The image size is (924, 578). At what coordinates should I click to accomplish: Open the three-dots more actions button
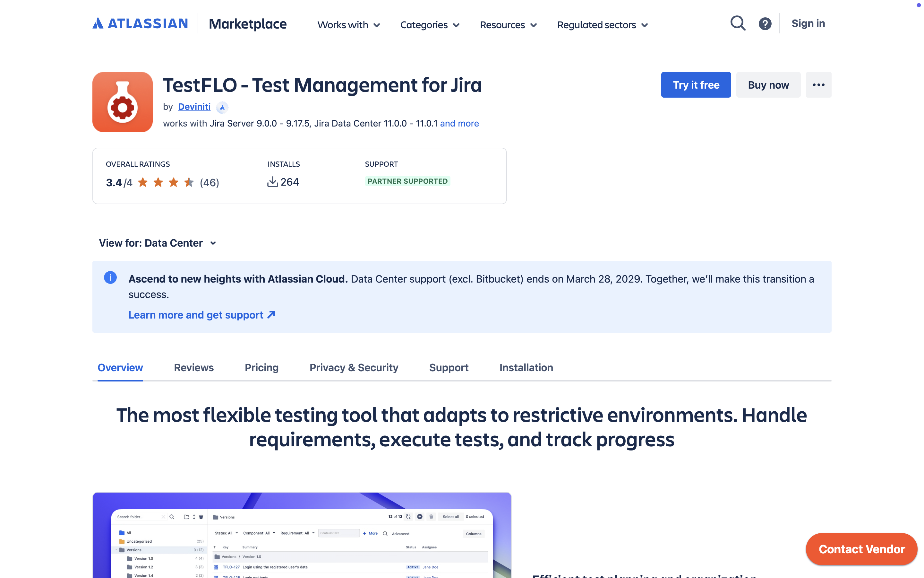[x=818, y=85]
